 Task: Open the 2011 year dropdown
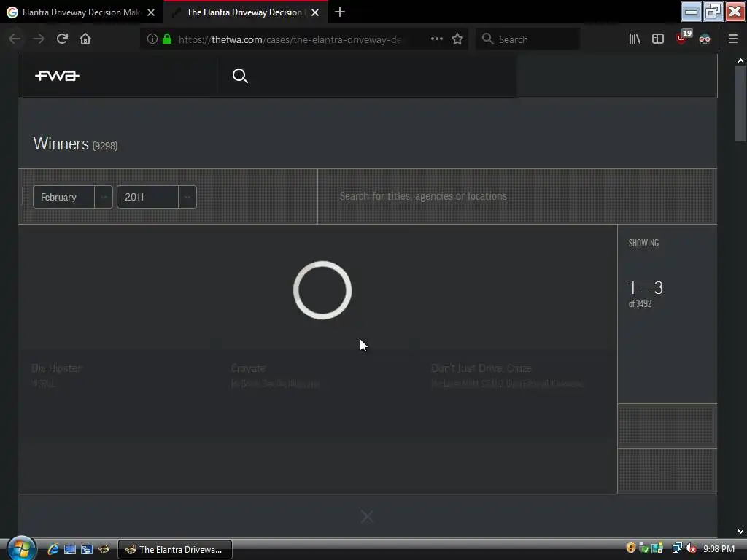click(157, 197)
